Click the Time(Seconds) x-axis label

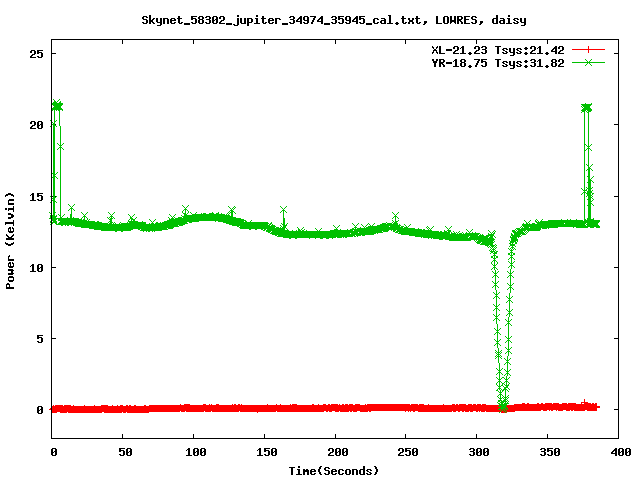pyautogui.click(x=333, y=471)
